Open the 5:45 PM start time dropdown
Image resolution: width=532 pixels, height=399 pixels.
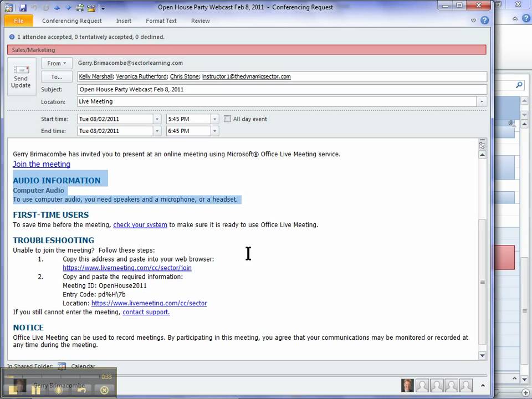214,119
